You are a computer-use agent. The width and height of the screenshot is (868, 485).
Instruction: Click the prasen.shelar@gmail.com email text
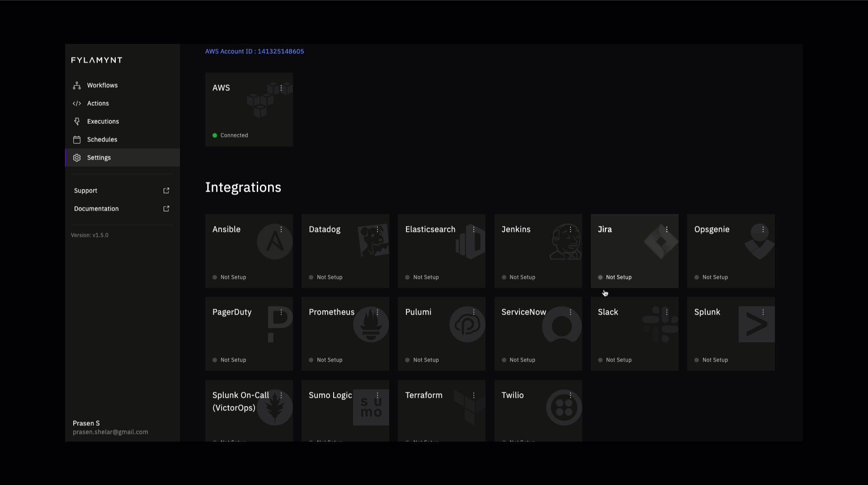point(110,432)
